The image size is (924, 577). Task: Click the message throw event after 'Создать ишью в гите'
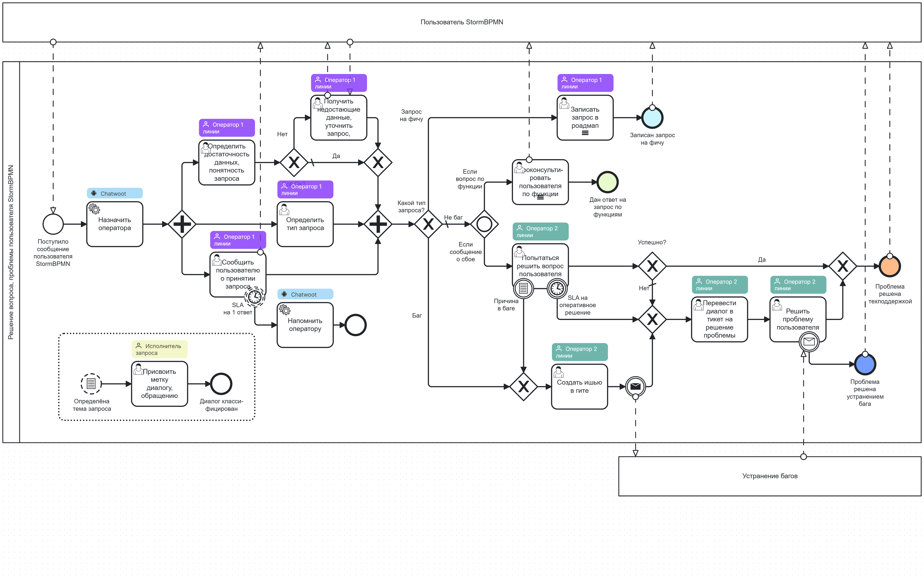[x=635, y=386]
